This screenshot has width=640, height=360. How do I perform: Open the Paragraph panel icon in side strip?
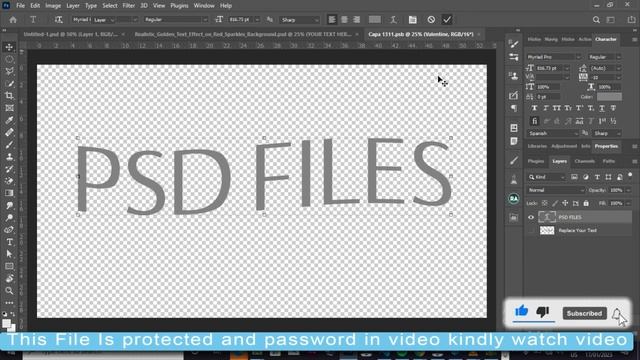(x=514, y=108)
